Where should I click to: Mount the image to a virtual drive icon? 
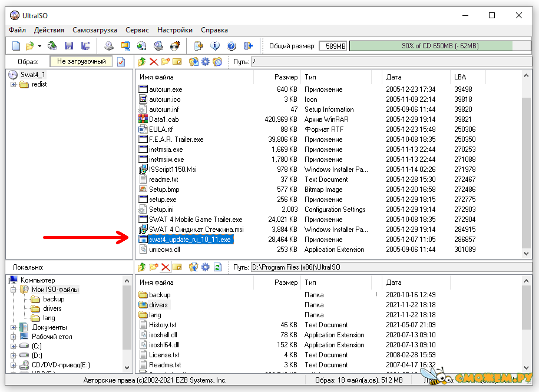[x=158, y=46]
